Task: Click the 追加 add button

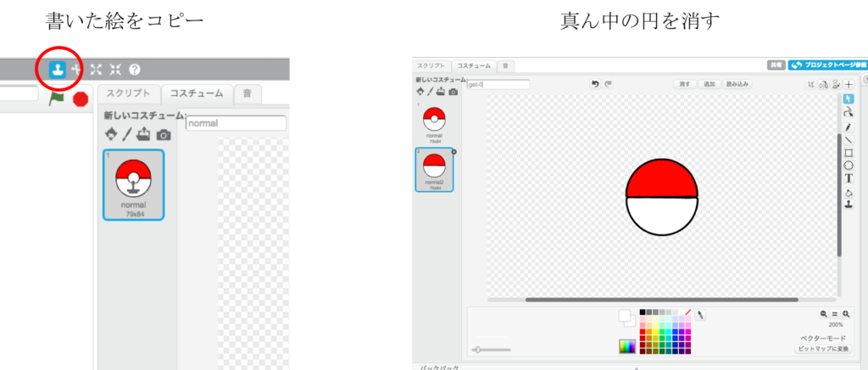Action: (709, 84)
